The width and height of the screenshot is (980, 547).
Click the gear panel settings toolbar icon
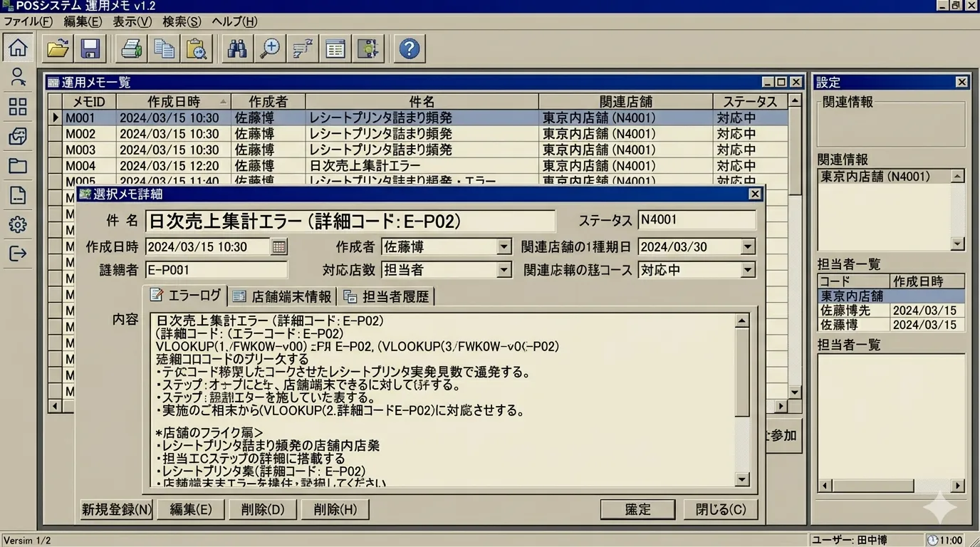368,48
